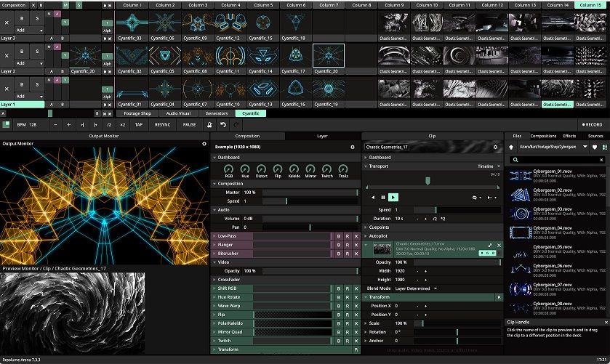
Task: Clear Layer 3 with its X button
Action: click(x=7, y=23)
